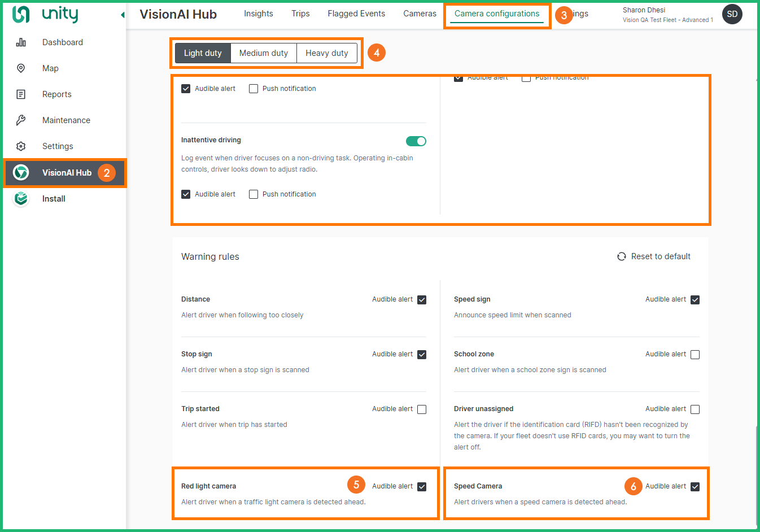This screenshot has width=760, height=532.
Task: Click the Settings gear icon
Action: 21,146
